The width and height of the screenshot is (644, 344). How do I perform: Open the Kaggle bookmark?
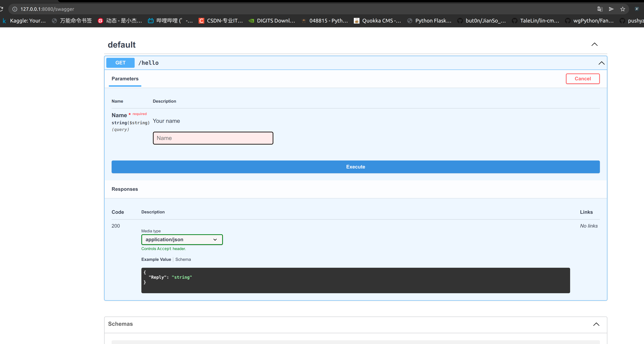click(x=24, y=21)
